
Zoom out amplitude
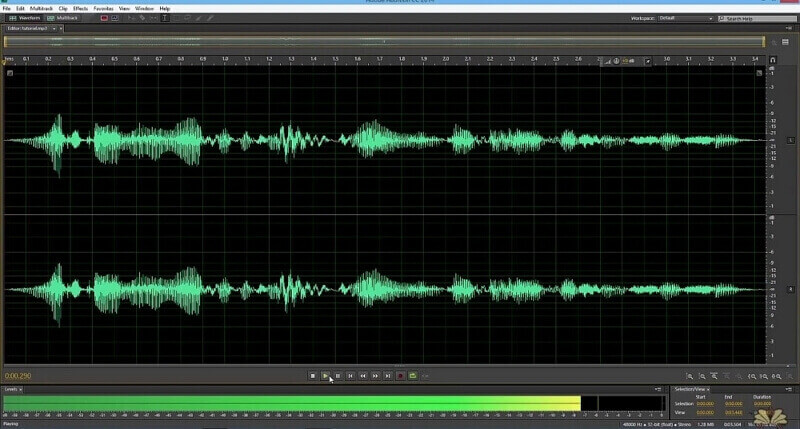pyautogui.click(x=702, y=376)
